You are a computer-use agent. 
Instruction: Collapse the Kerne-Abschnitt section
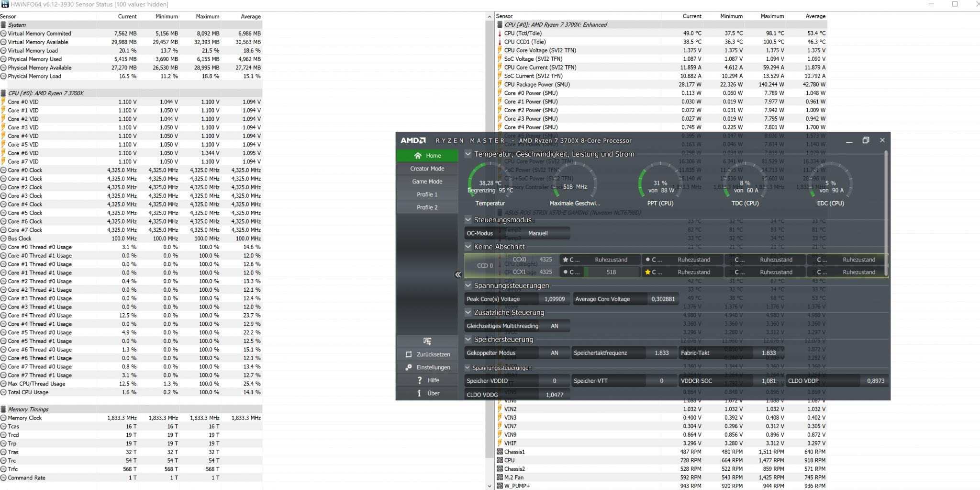coord(468,247)
